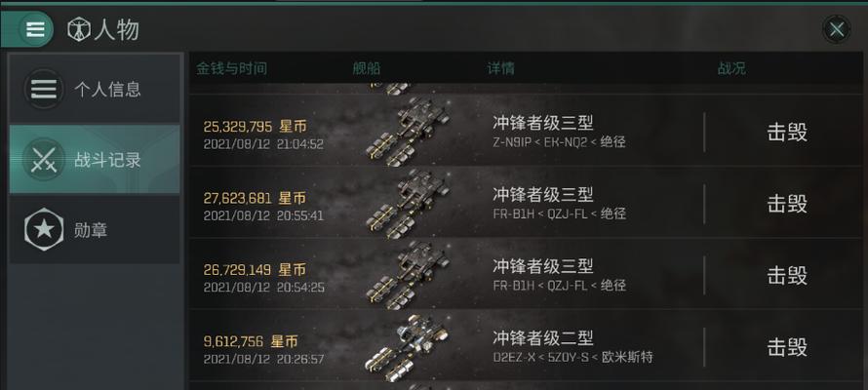The height and width of the screenshot is (390, 868).
Task: Open the 26,729,149 星币 record details
Action: click(x=525, y=275)
